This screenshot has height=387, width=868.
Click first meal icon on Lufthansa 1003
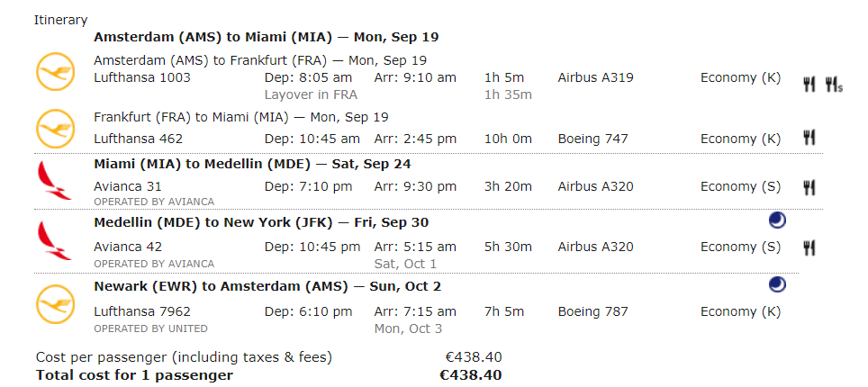coord(809,85)
